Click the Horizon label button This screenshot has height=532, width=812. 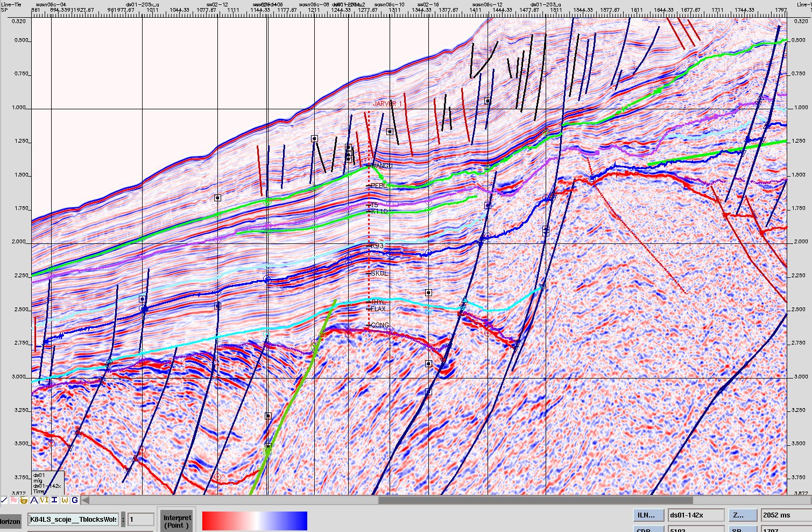pos(10,521)
